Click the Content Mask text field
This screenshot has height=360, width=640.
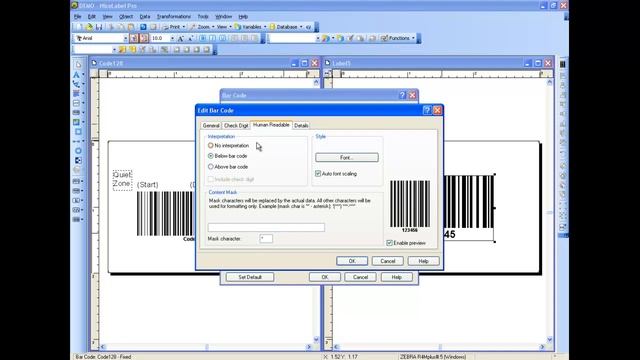(x=266, y=227)
